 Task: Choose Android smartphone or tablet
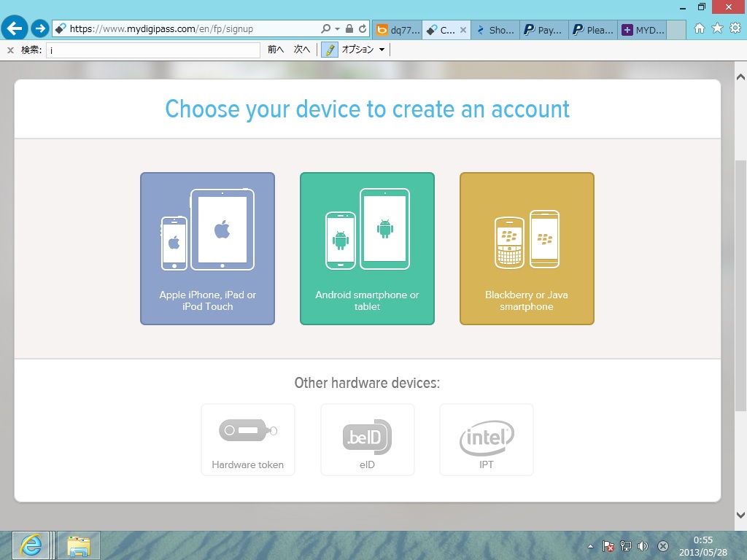coord(368,249)
